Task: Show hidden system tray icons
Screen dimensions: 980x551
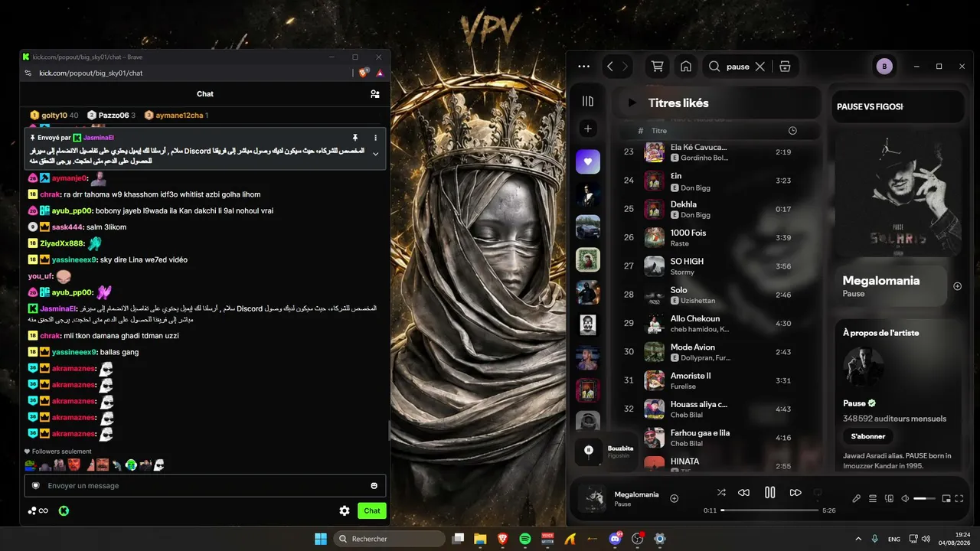Action: (x=858, y=539)
